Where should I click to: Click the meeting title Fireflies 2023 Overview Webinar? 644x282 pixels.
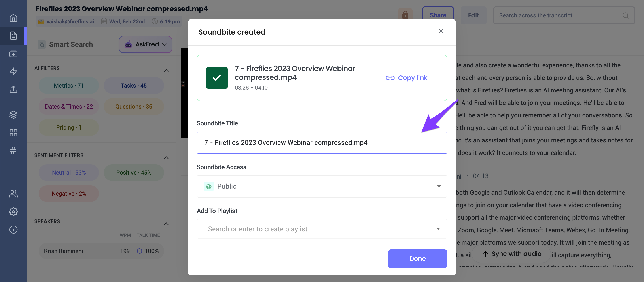[121, 9]
